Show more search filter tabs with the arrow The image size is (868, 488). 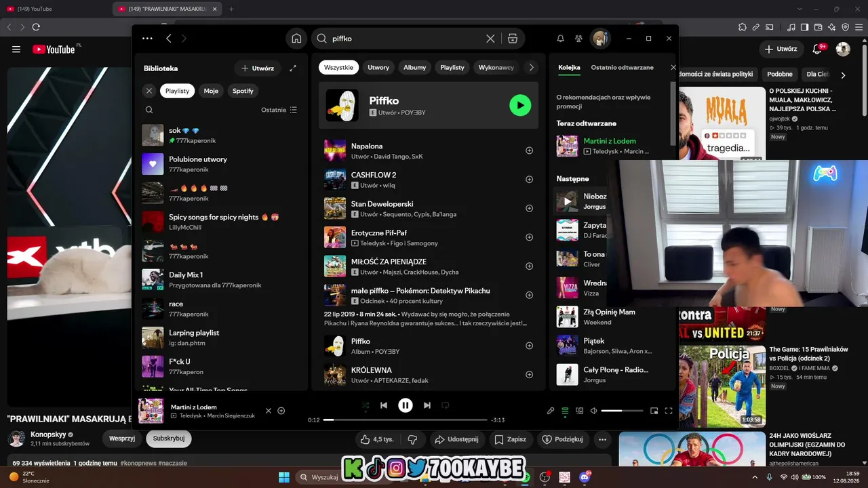pos(532,68)
